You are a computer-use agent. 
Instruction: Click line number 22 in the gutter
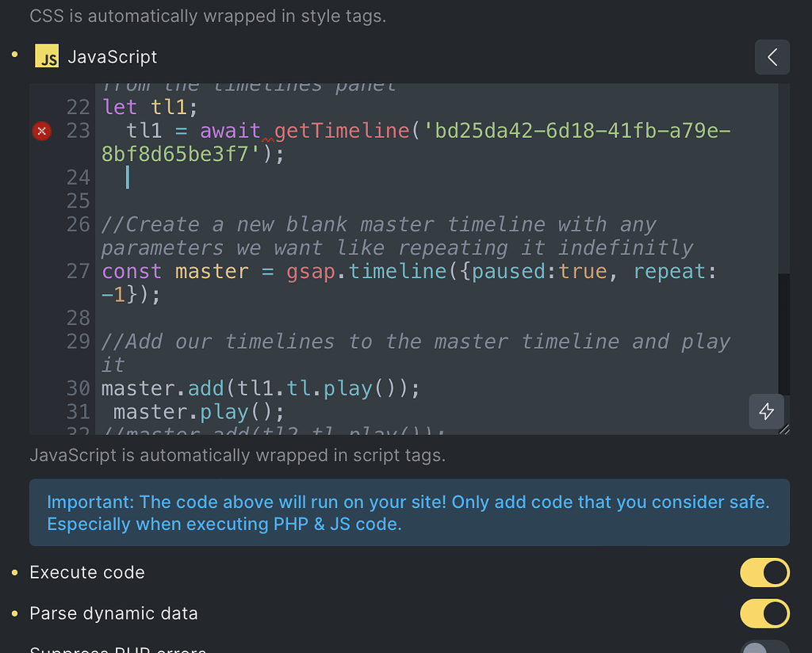(78, 106)
